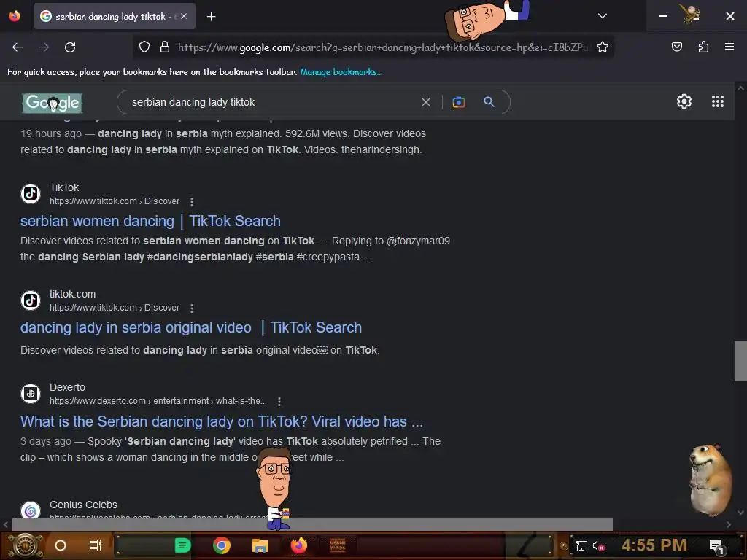The image size is (747, 560).
Task: Launch Google Chrome from taskbar
Action: (222, 545)
